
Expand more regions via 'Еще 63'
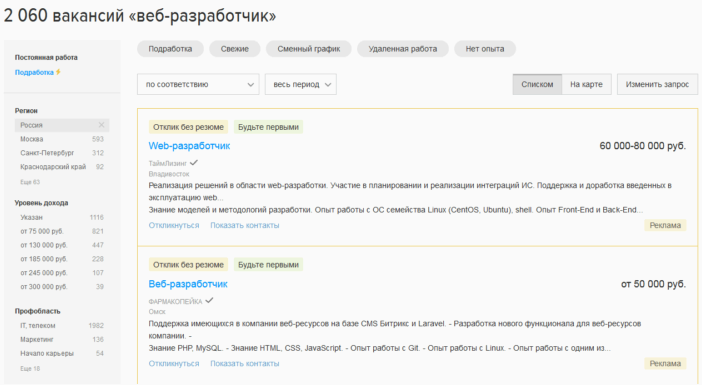coord(30,182)
